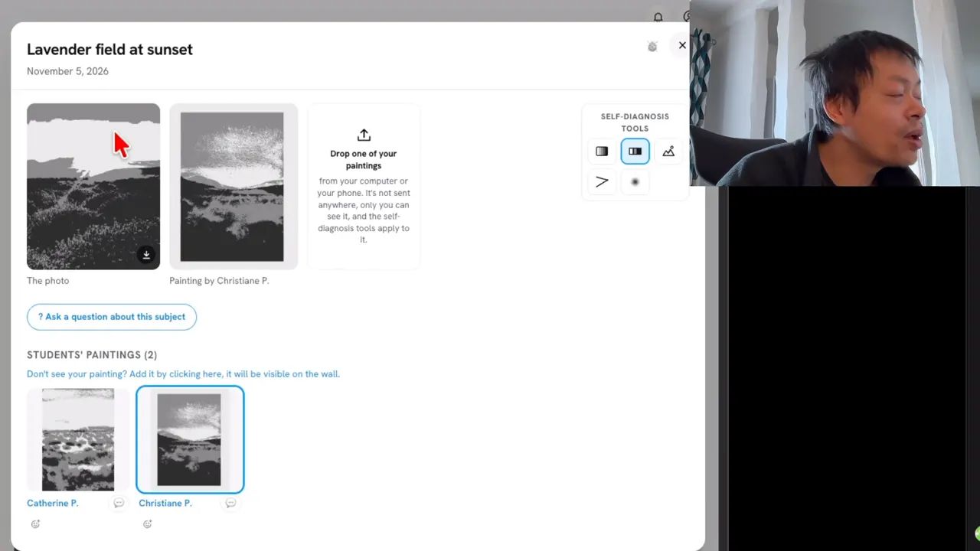Click the "STUDENTS' PAINTINGS (2)" heading
Viewport: 980px width, 551px height.
(x=92, y=355)
